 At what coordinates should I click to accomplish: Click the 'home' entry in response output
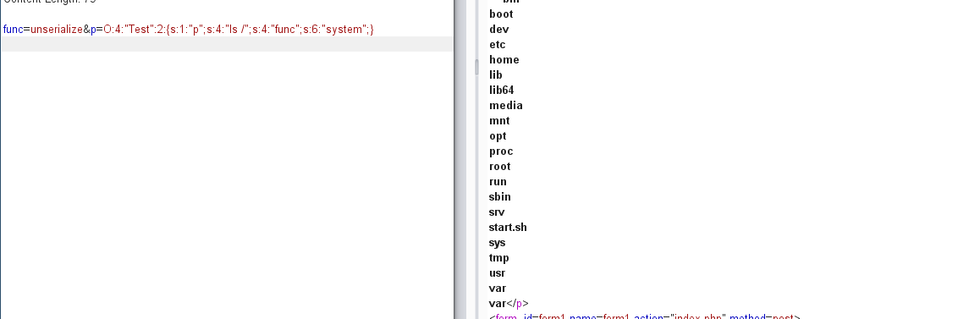pos(504,60)
